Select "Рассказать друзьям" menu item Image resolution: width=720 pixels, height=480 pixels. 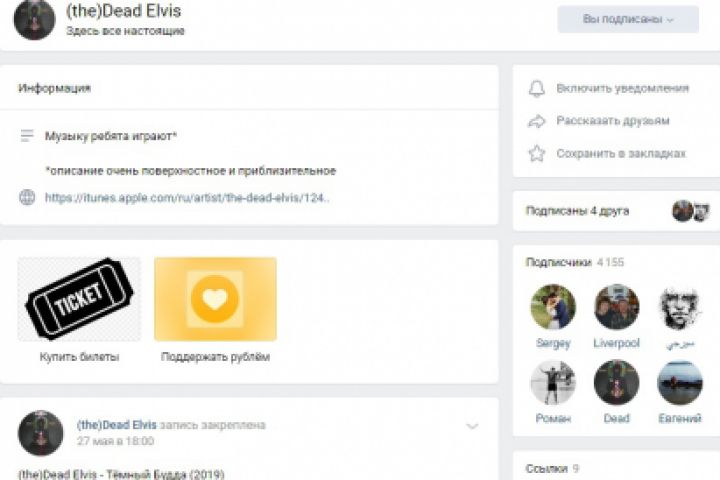click(x=613, y=121)
